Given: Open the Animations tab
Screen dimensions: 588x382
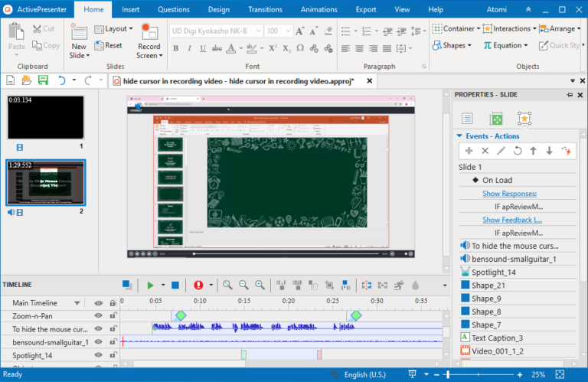Looking at the screenshot, I should coord(319,9).
